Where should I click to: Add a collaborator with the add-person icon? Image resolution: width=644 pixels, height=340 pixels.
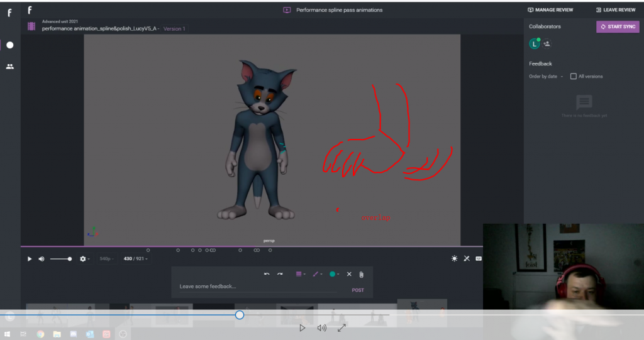click(547, 43)
